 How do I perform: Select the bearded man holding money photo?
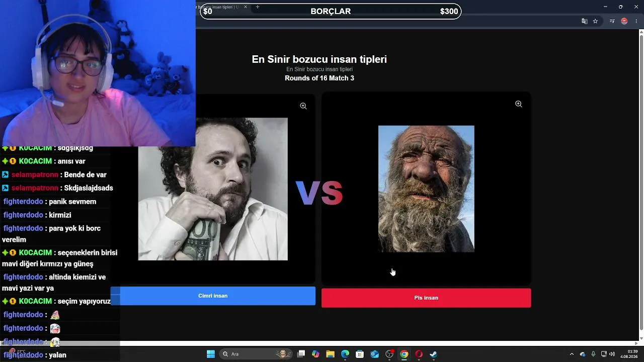coord(213,189)
